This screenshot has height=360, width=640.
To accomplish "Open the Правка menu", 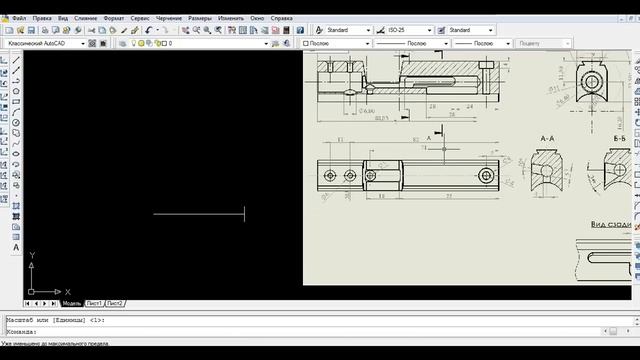I will point(42,18).
